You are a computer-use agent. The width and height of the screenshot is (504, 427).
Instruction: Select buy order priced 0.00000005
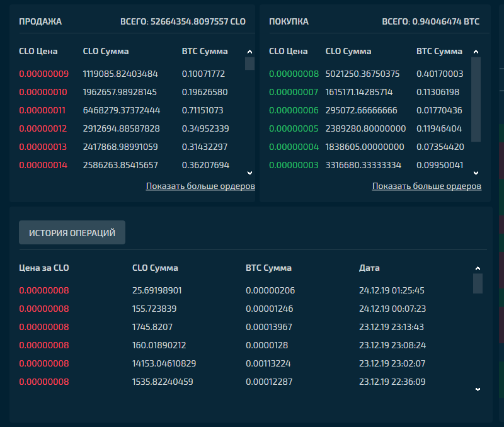coord(367,129)
